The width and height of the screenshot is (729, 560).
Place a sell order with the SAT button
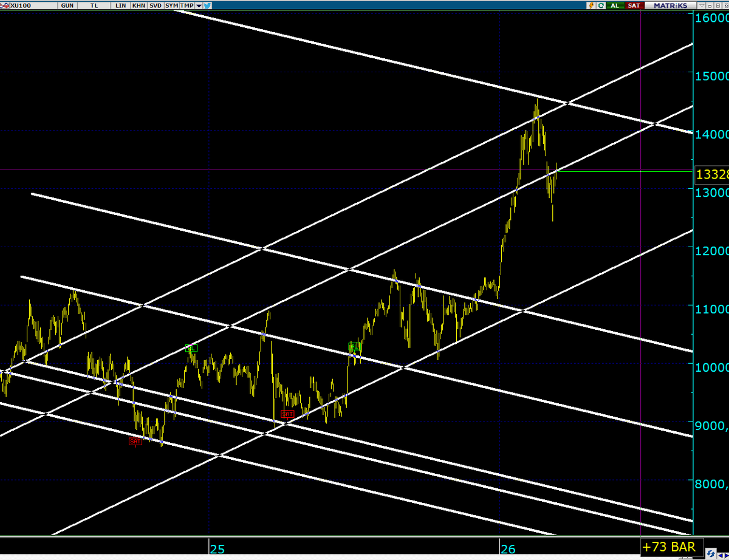pos(634,5)
